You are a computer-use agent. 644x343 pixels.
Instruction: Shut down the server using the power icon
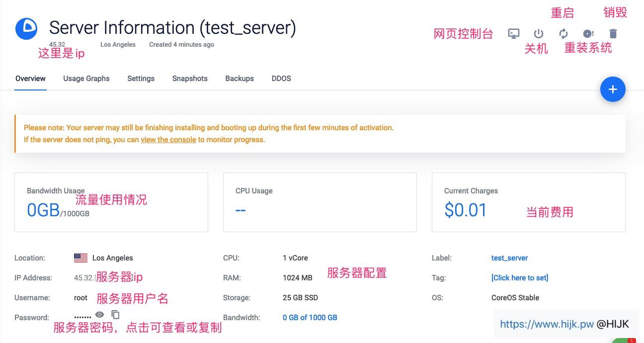(x=538, y=33)
